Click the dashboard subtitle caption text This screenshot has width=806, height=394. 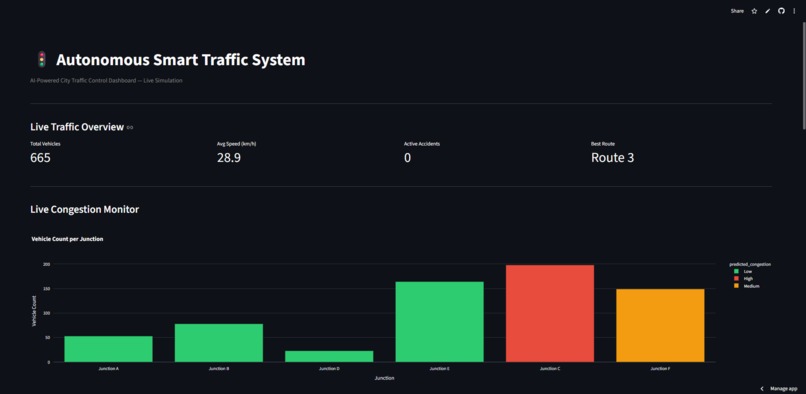[106, 81]
